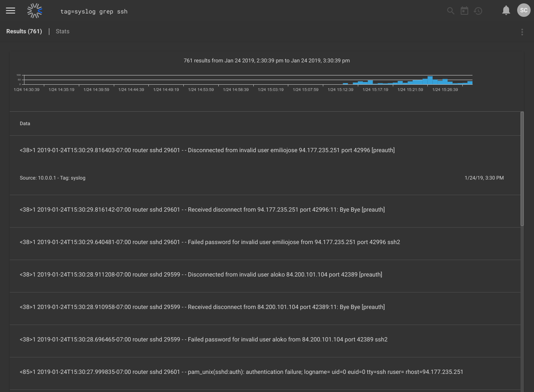Click the Gravwell logo icon
This screenshot has width=534, height=392.
point(35,11)
